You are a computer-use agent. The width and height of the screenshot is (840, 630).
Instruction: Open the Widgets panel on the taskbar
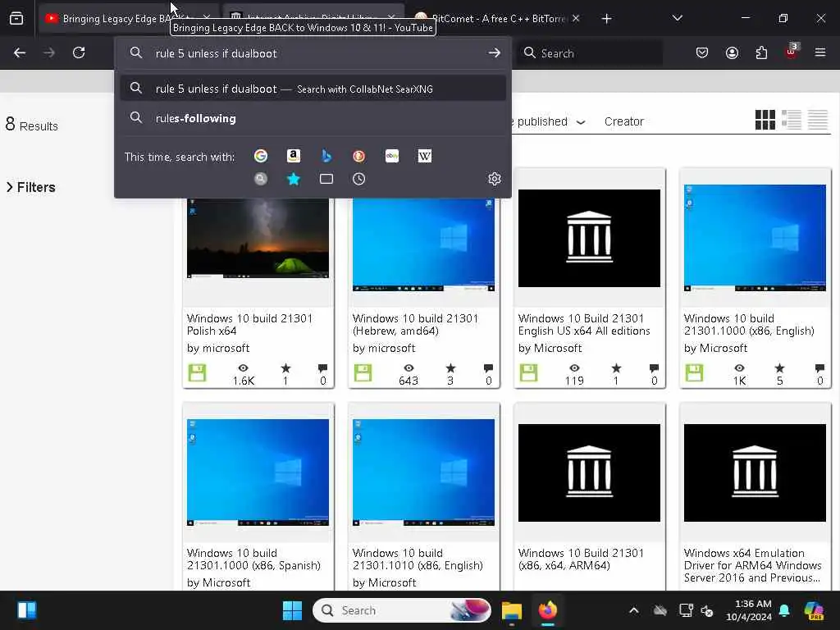[x=27, y=610]
